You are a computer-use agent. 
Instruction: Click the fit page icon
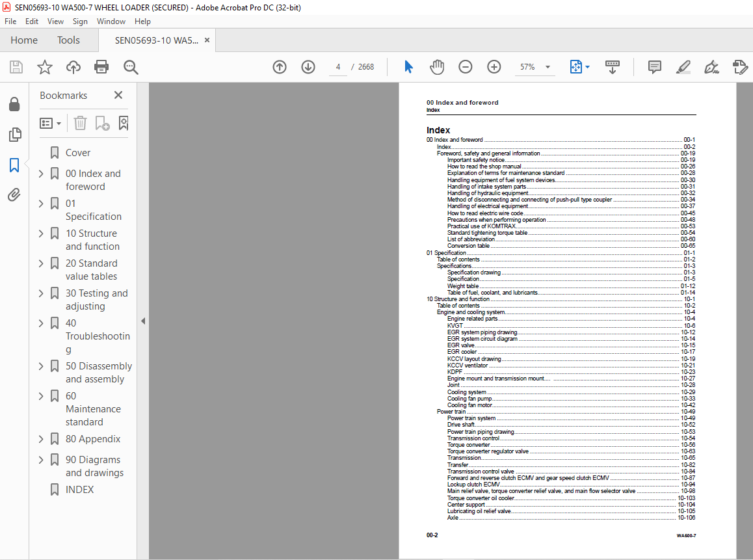click(575, 67)
